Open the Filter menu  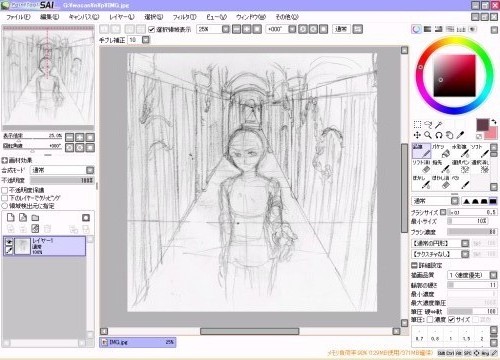point(184,17)
